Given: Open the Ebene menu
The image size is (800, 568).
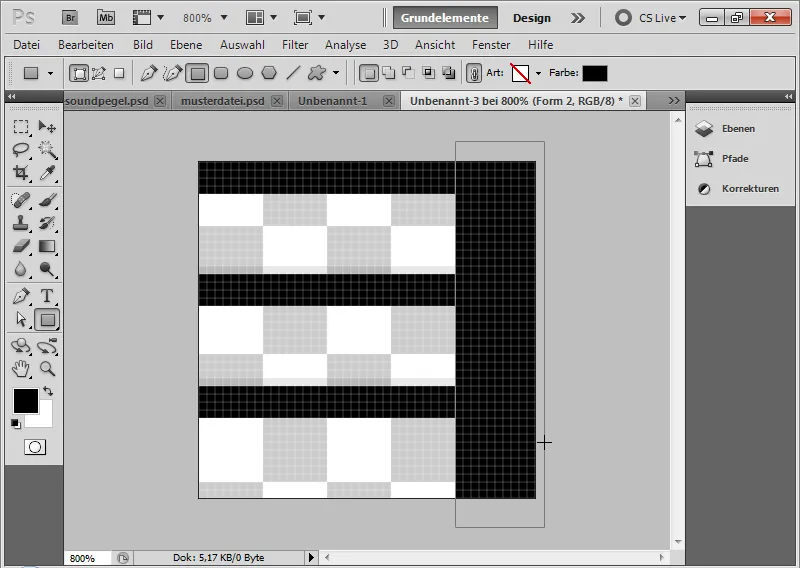Looking at the screenshot, I should click(x=186, y=45).
